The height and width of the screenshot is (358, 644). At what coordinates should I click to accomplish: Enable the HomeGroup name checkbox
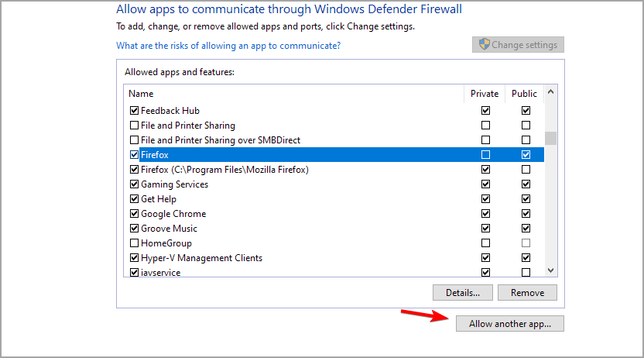[135, 243]
